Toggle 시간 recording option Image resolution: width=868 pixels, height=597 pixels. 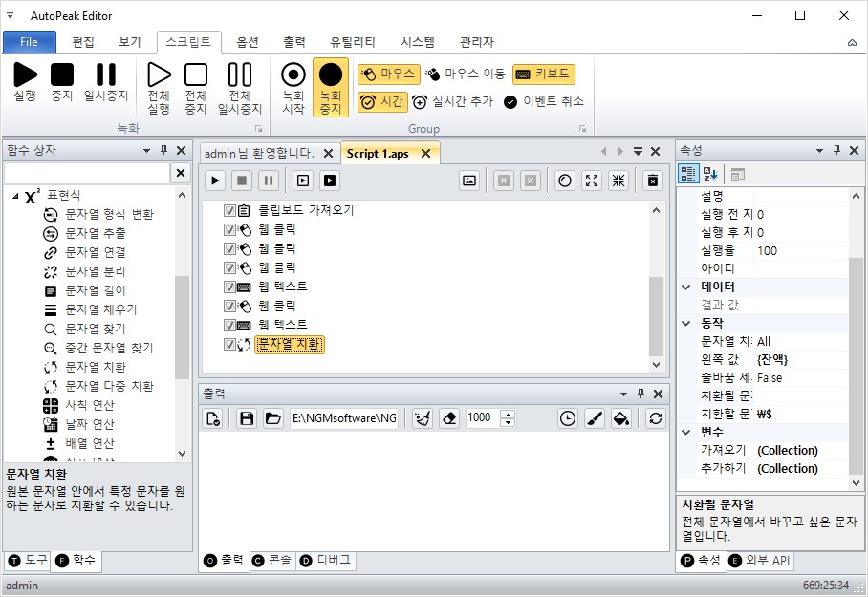pos(382,102)
